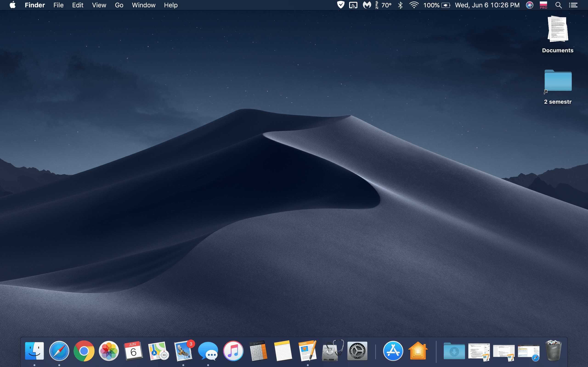Open System Preferences gear icon
Viewport: 588px width, 367px height.
(357, 351)
